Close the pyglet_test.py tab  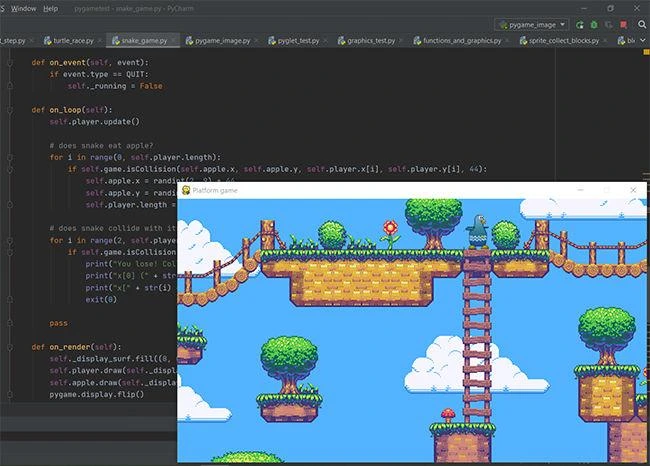pyautogui.click(x=325, y=41)
